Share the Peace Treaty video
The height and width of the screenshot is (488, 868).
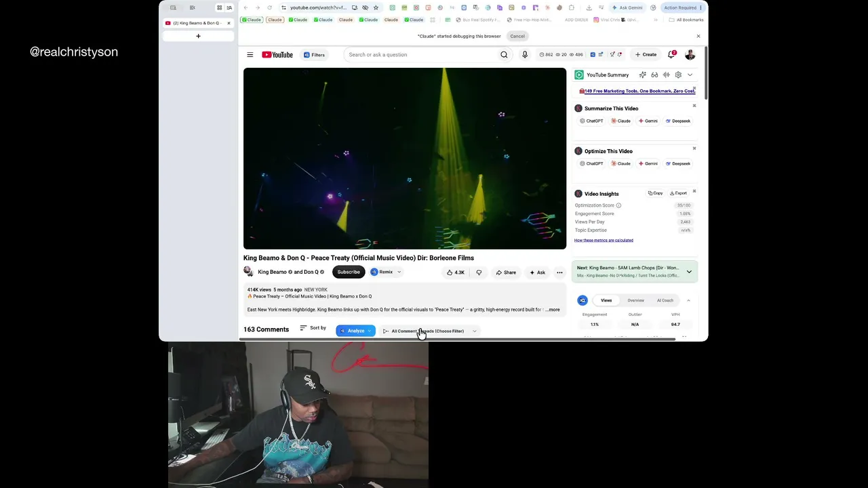click(x=506, y=272)
